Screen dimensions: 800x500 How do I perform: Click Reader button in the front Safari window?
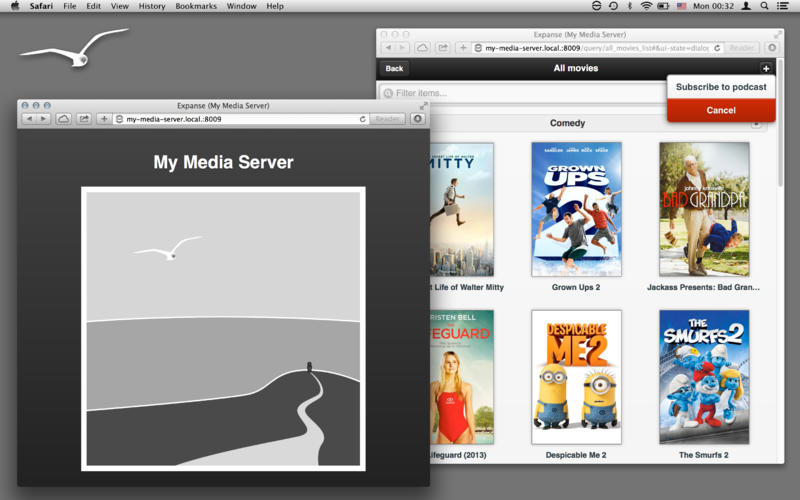[387, 119]
